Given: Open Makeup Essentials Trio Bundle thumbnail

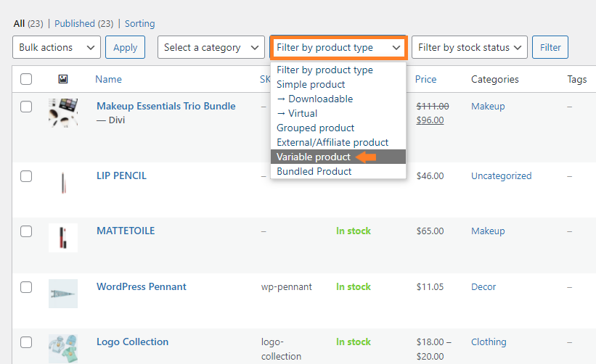Looking at the screenshot, I should click(63, 112).
